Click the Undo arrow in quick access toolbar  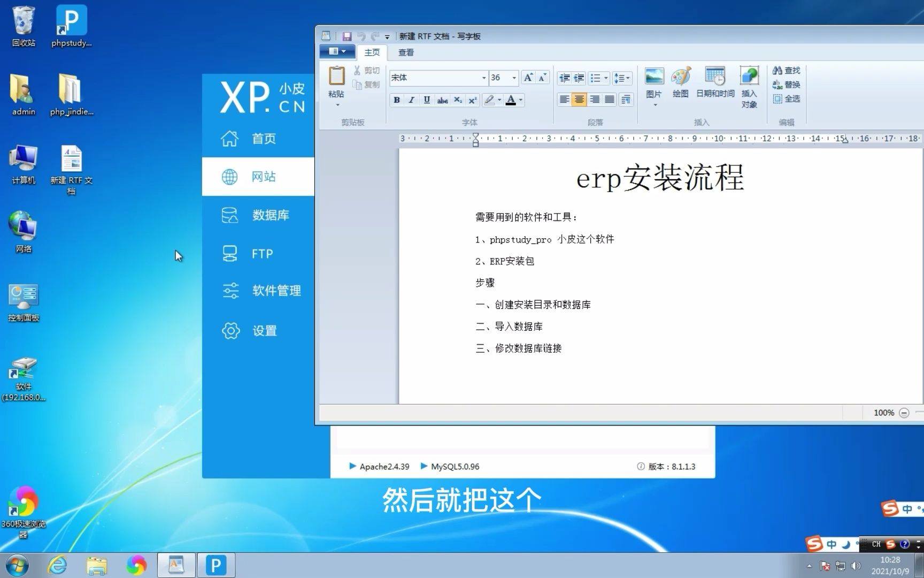coord(361,36)
